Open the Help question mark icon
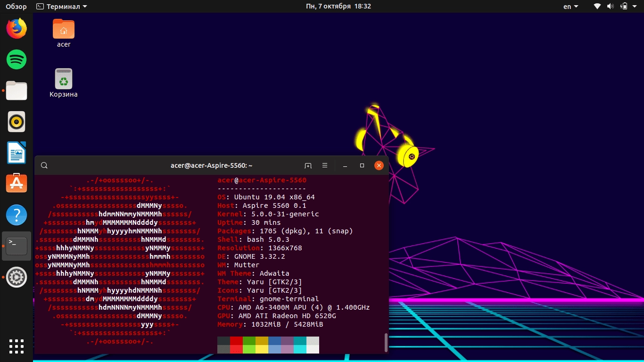The width and height of the screenshot is (644, 362). click(17, 215)
